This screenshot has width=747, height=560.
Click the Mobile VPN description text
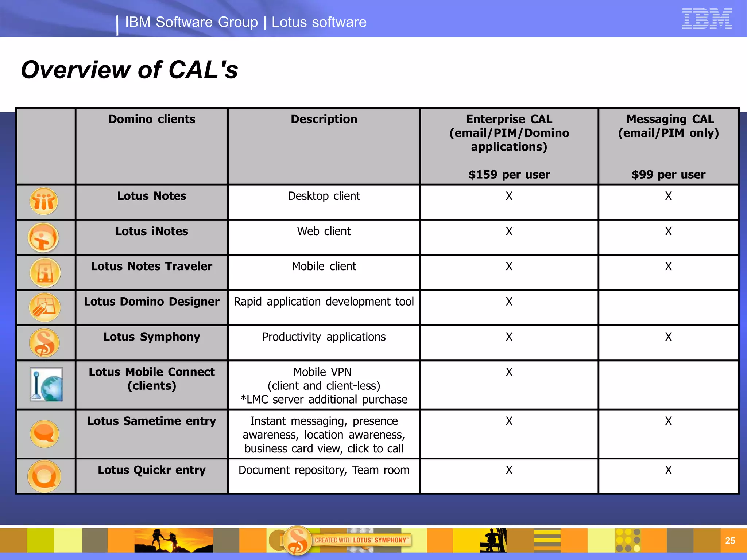(324, 386)
